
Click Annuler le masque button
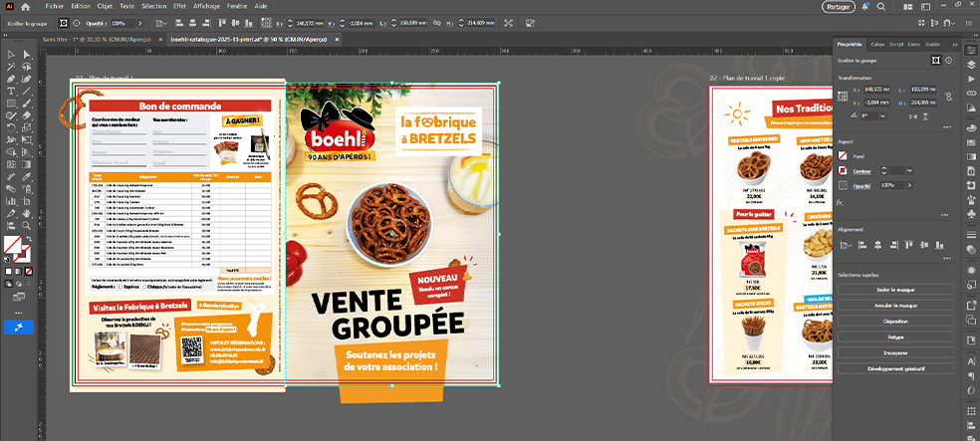895,306
